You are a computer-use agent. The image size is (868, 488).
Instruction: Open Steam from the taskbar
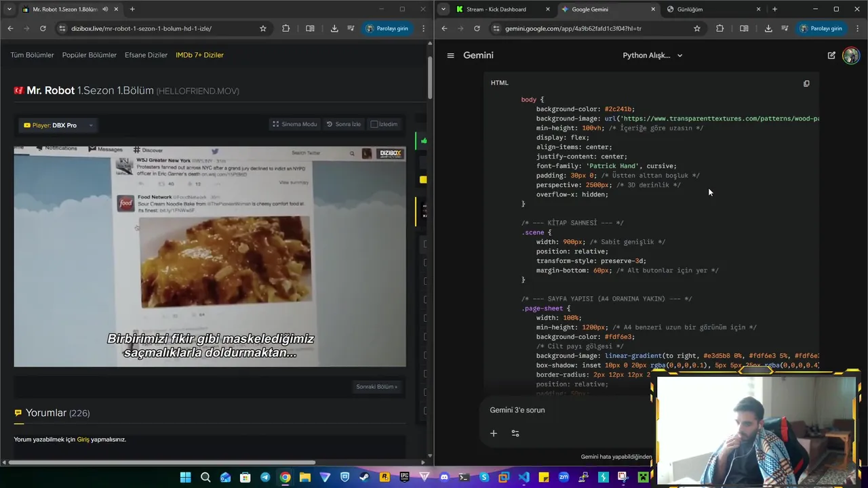(x=364, y=477)
